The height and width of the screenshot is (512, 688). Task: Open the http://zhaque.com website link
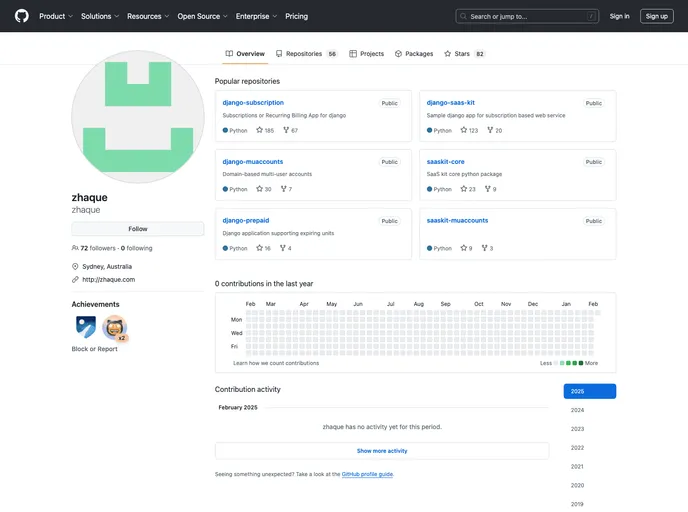tap(108, 279)
